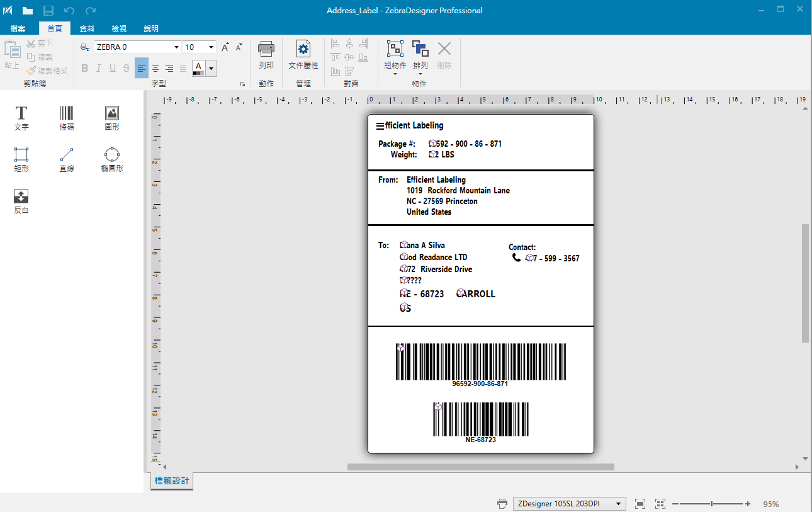Click the 貼上 paste icon
The image size is (812, 512).
[12, 55]
